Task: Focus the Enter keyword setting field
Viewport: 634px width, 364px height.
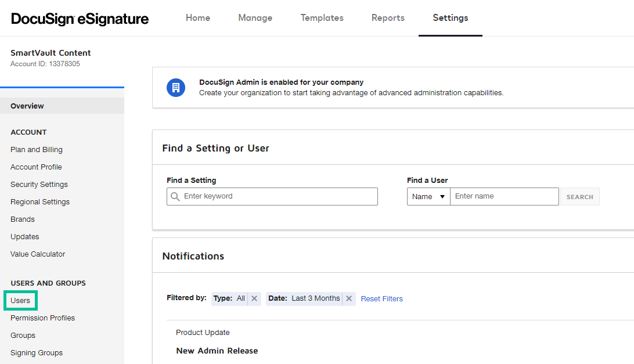Action: [x=279, y=197]
